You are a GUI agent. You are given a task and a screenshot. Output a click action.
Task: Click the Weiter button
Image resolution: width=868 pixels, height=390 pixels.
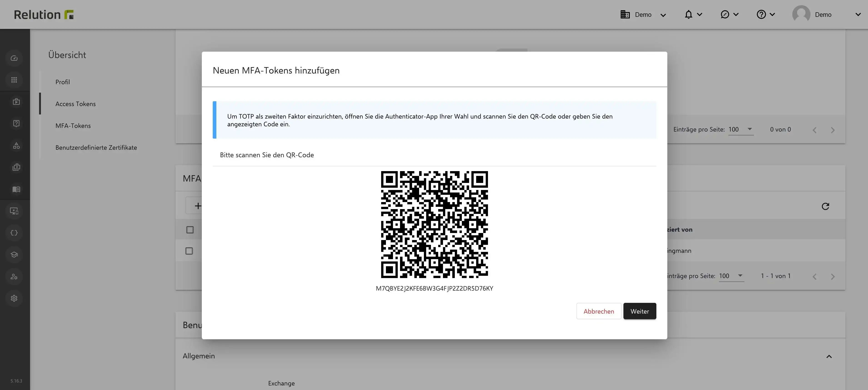[x=640, y=311]
